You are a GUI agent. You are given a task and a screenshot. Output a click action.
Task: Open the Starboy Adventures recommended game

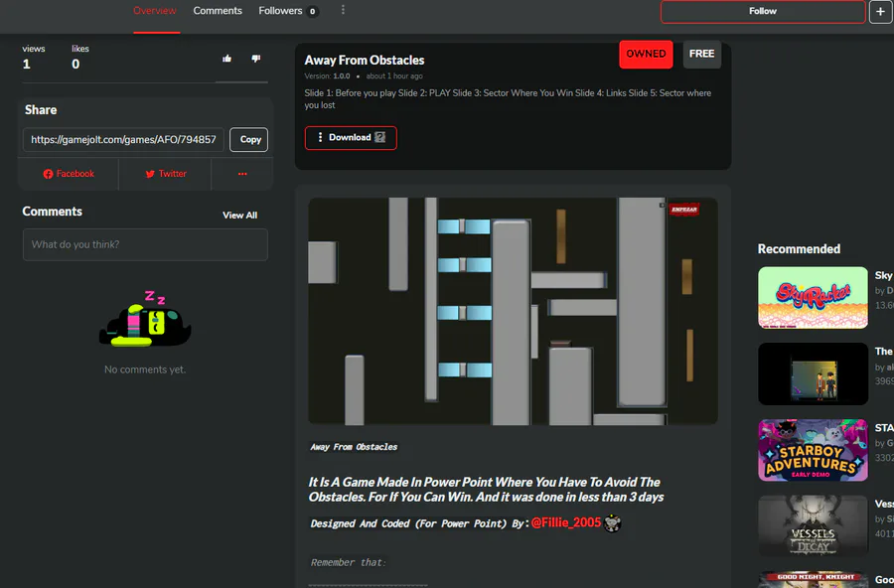[x=813, y=450]
